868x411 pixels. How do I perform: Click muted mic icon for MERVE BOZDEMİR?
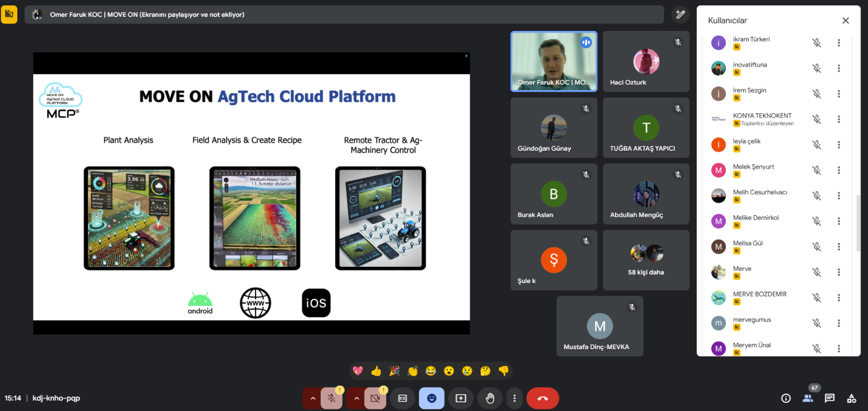(x=816, y=298)
